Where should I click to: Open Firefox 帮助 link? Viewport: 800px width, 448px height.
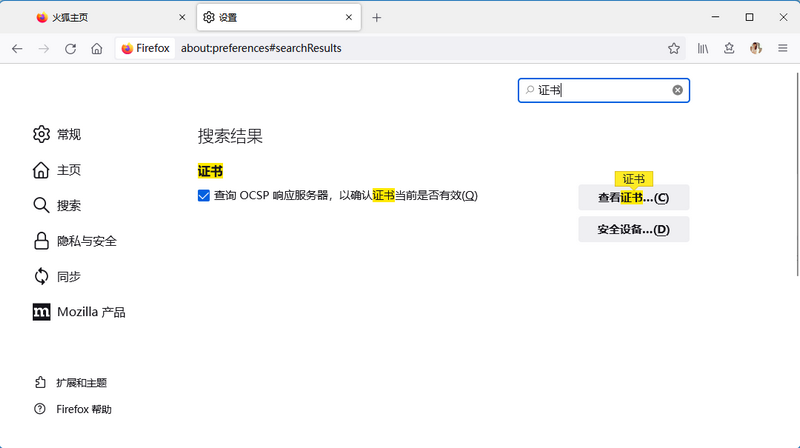[x=72, y=409]
